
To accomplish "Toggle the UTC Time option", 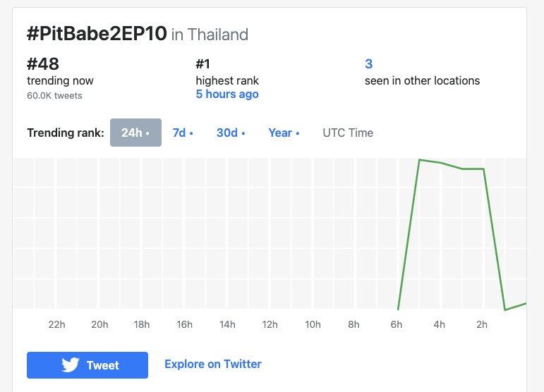I will pos(348,133).
